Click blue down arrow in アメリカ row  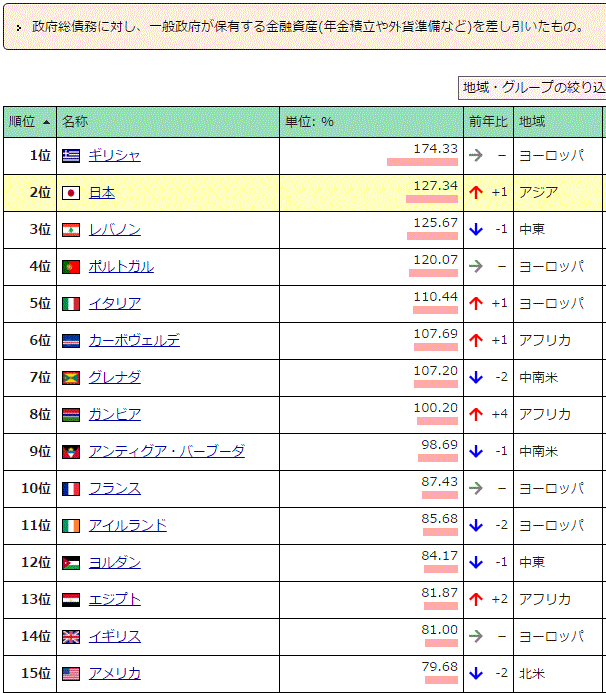[x=476, y=673]
